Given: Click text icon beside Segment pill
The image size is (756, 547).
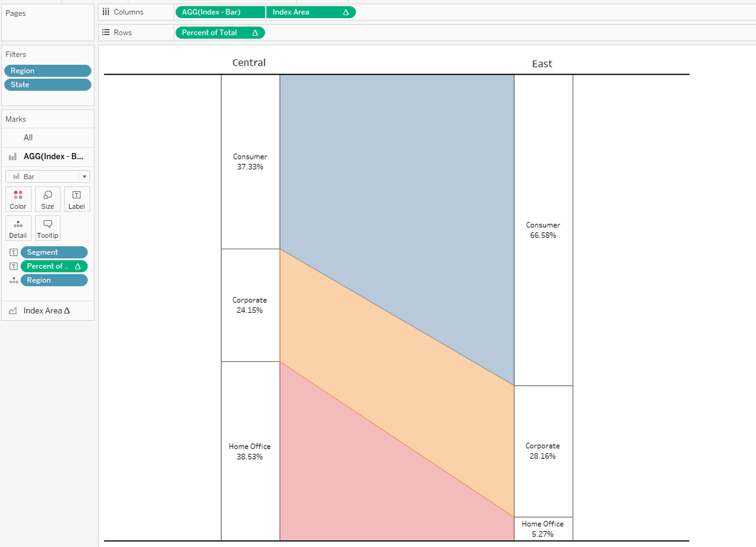Looking at the screenshot, I should 13,252.
